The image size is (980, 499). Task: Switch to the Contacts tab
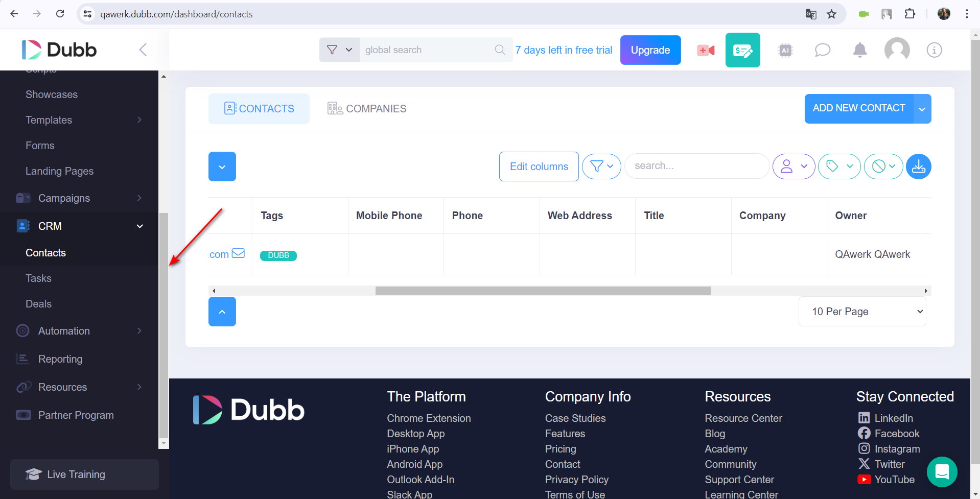[x=259, y=109]
